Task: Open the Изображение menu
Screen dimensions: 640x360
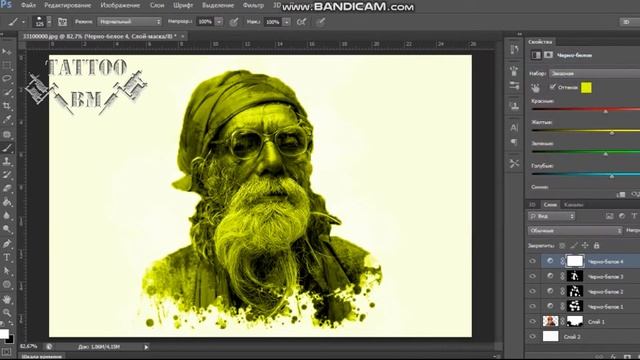Action: [x=120, y=5]
